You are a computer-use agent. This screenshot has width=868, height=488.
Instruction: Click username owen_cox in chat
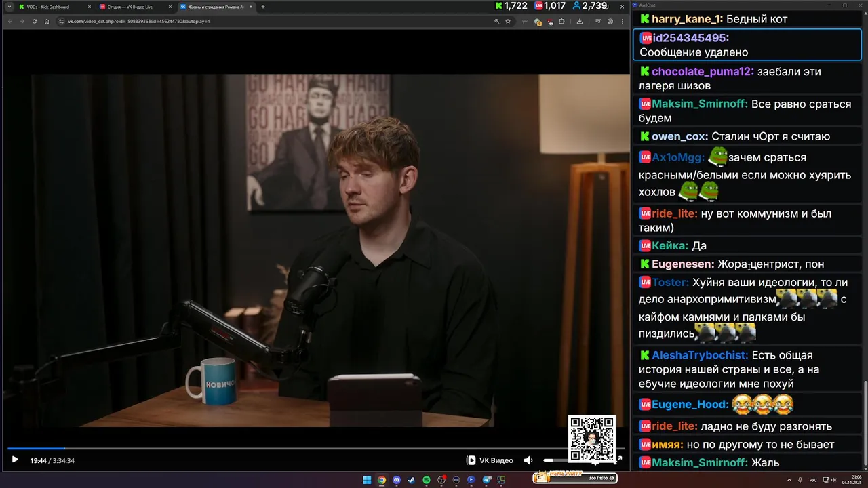pyautogui.click(x=680, y=136)
